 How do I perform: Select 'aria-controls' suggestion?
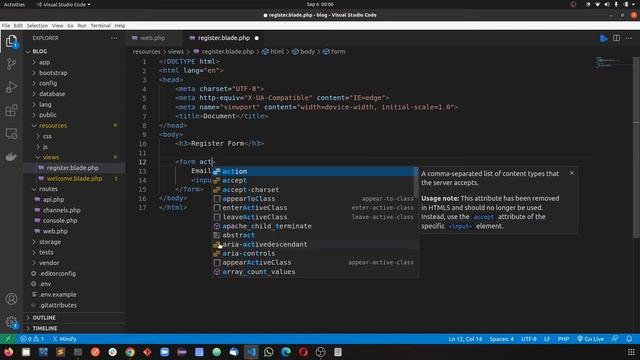click(x=313, y=253)
